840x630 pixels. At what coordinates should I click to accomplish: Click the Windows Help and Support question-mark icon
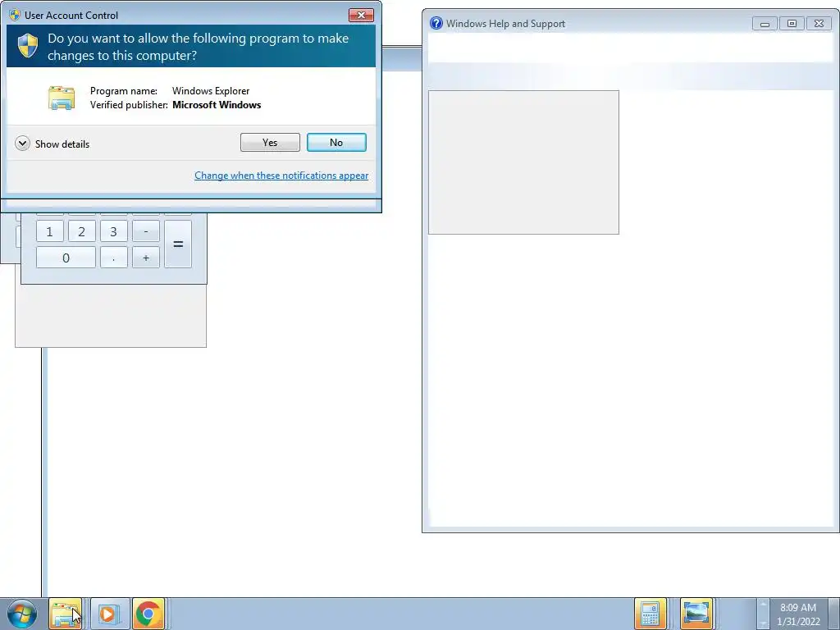click(x=436, y=23)
